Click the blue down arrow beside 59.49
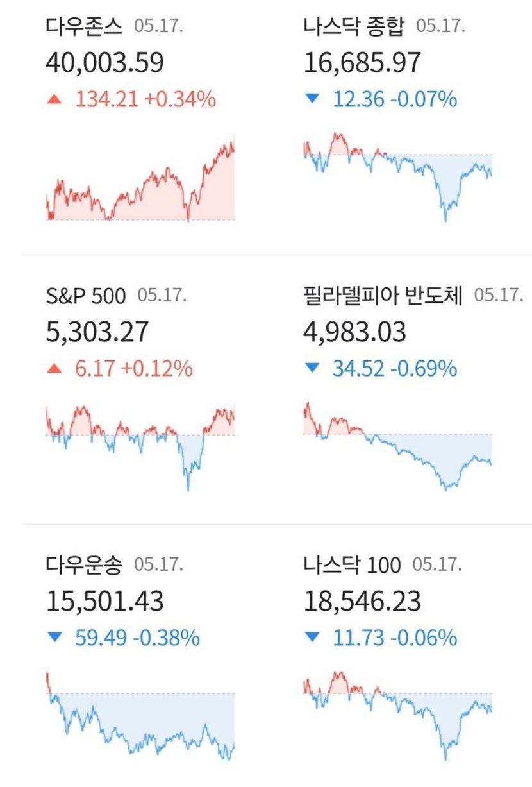This screenshot has height=787, width=532. point(55,638)
